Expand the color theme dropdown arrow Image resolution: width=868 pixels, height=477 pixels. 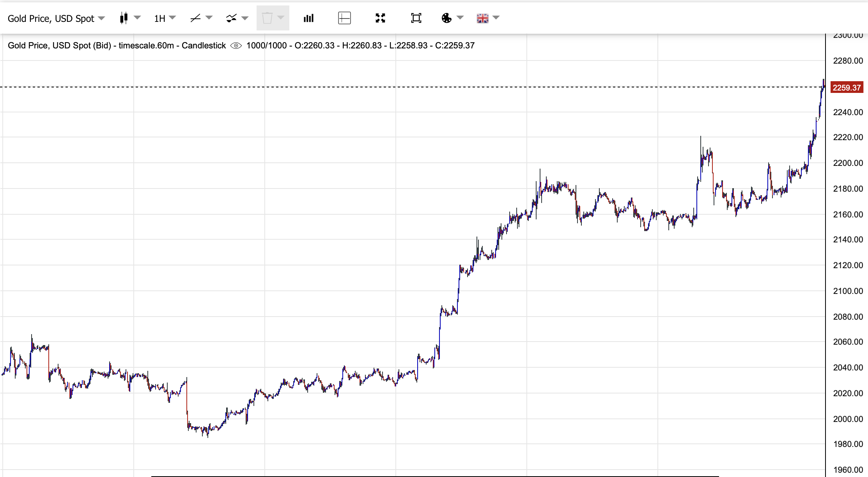click(460, 18)
